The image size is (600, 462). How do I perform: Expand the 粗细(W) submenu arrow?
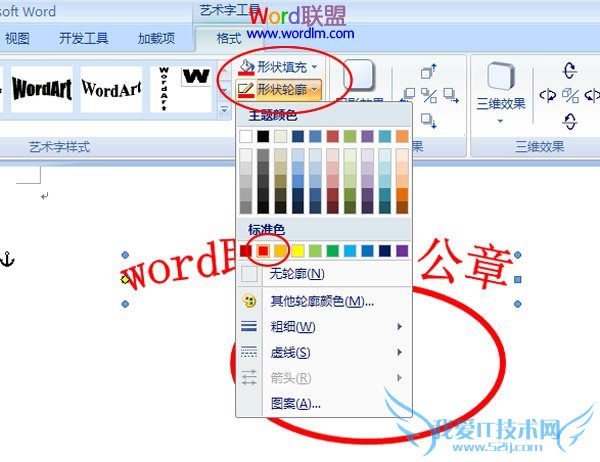coord(399,327)
